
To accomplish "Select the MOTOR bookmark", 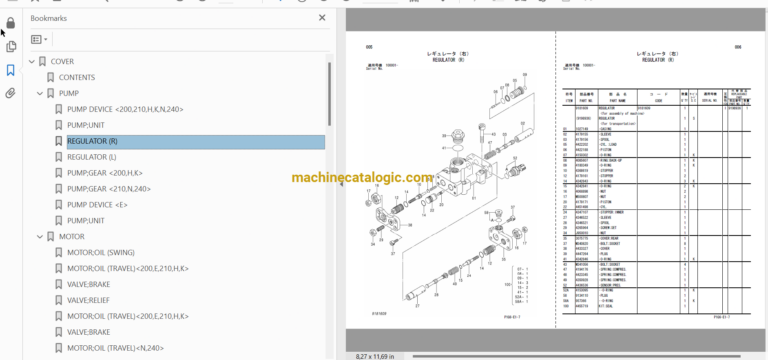I will 72,237.
